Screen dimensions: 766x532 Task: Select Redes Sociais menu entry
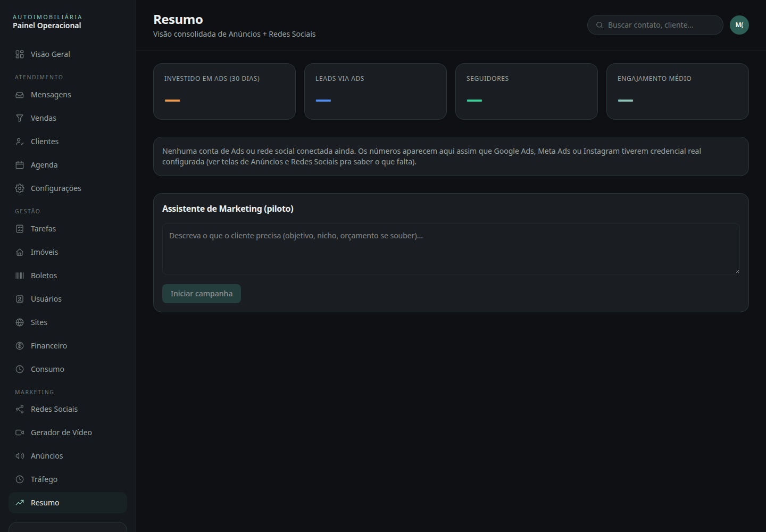point(68,409)
